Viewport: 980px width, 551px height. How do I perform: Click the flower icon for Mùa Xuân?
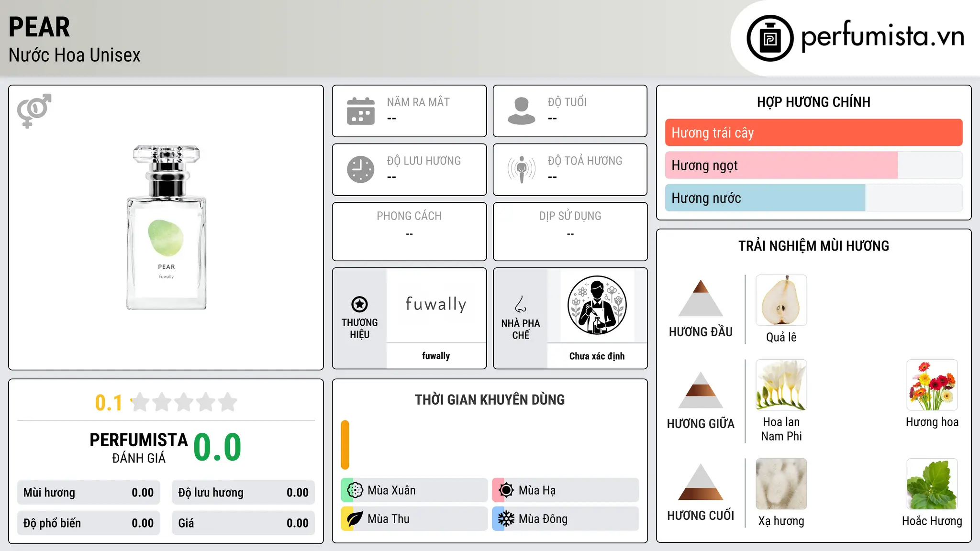(355, 490)
